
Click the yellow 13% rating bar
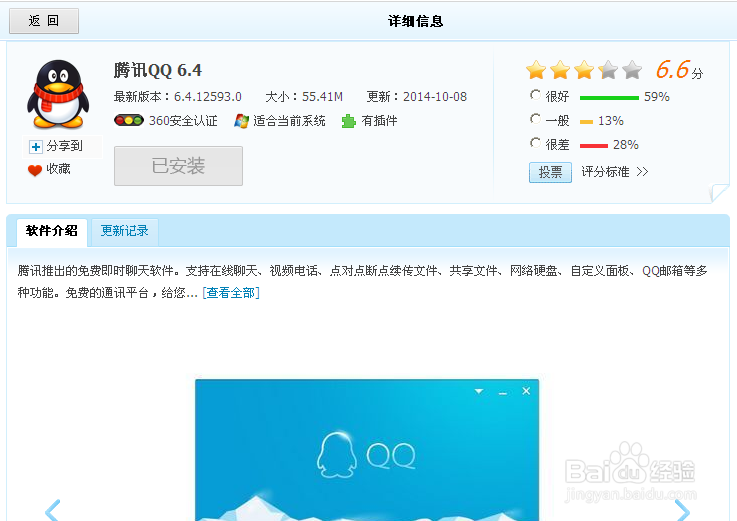[586, 122]
